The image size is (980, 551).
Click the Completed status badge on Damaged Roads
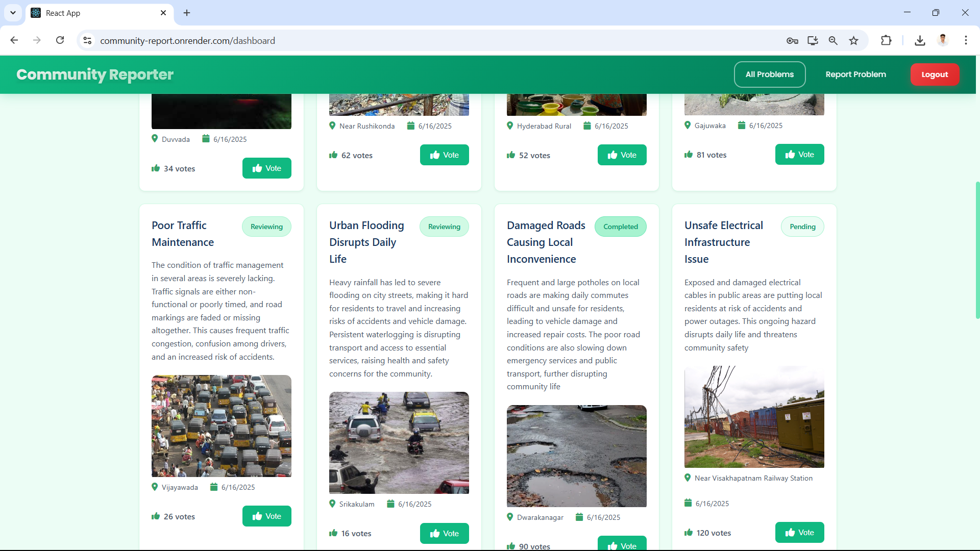620,227
